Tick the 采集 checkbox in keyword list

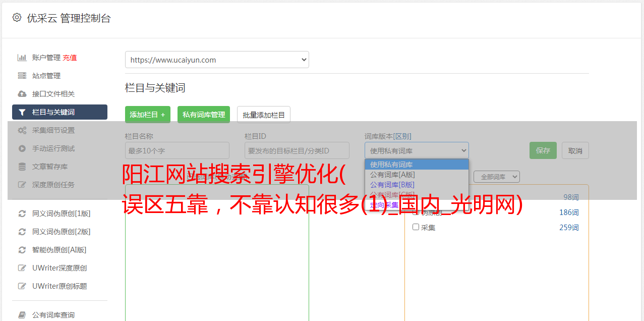click(x=416, y=227)
